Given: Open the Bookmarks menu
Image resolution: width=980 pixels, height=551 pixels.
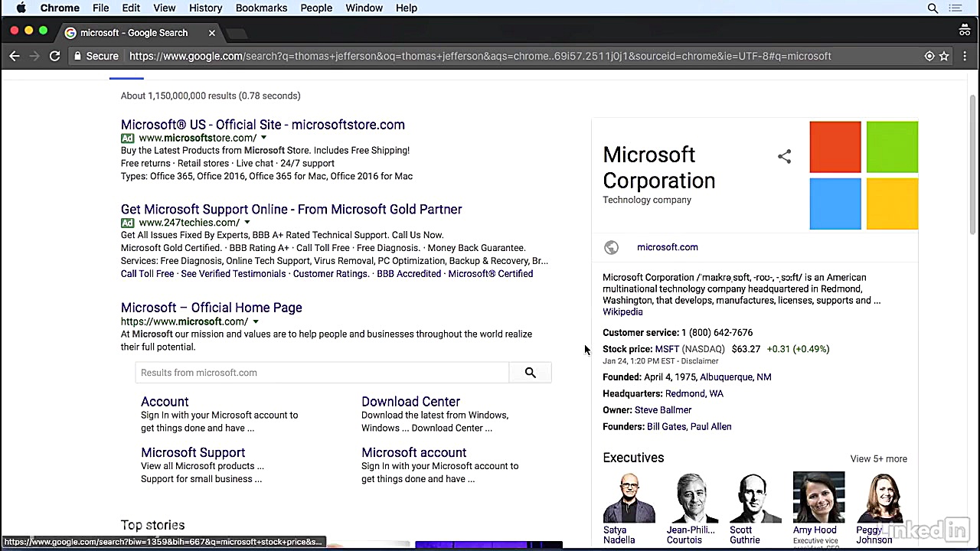Looking at the screenshot, I should pyautogui.click(x=261, y=8).
